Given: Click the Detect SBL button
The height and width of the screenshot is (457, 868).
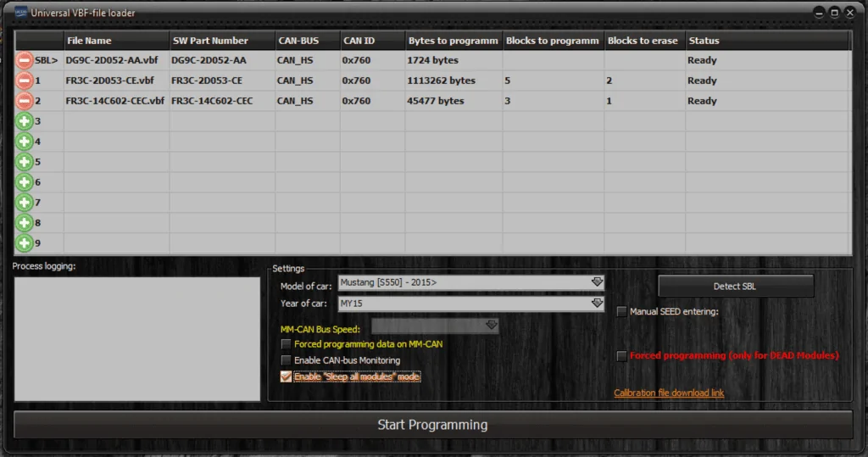Looking at the screenshot, I should [x=736, y=287].
